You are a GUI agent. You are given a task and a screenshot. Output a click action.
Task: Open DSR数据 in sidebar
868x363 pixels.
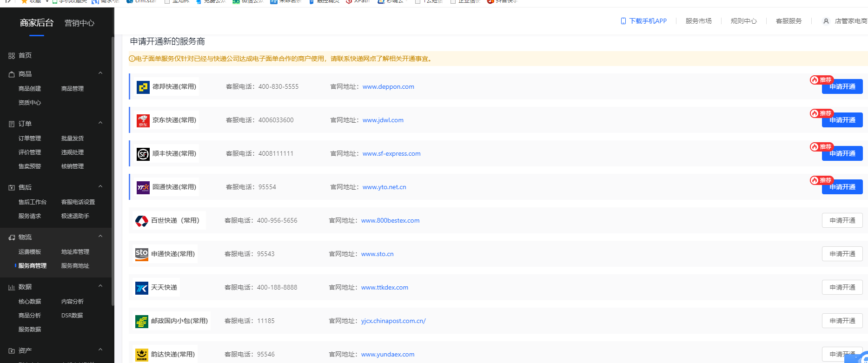72,316
